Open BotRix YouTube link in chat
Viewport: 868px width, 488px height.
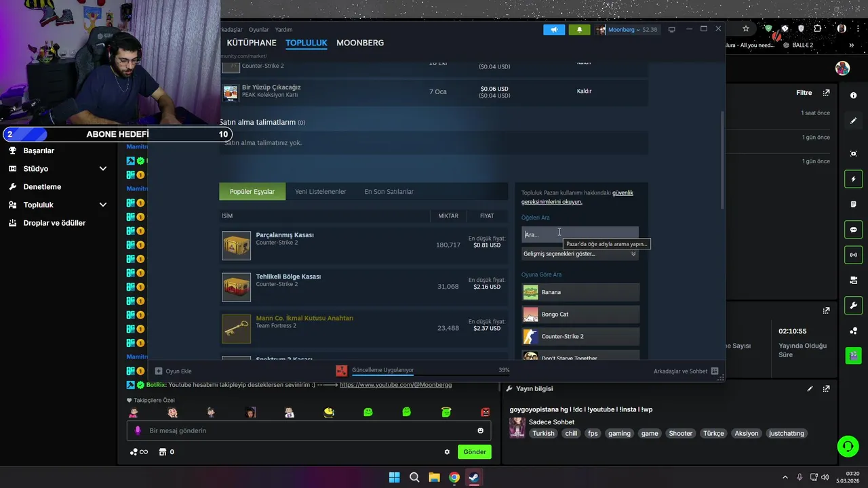tap(395, 385)
